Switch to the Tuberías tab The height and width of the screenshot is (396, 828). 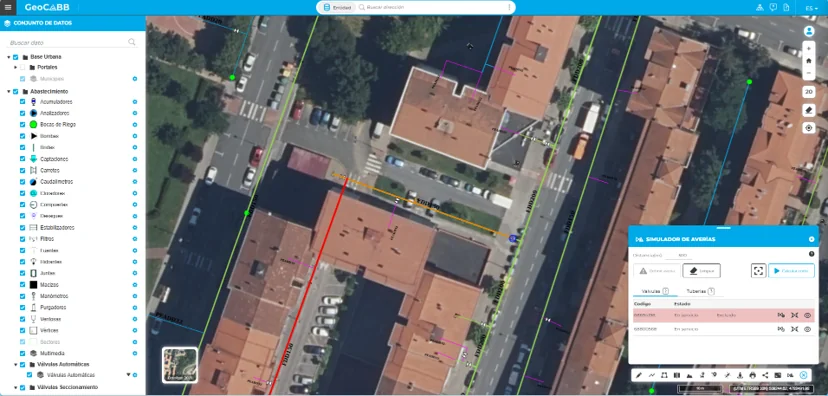[x=700, y=291]
